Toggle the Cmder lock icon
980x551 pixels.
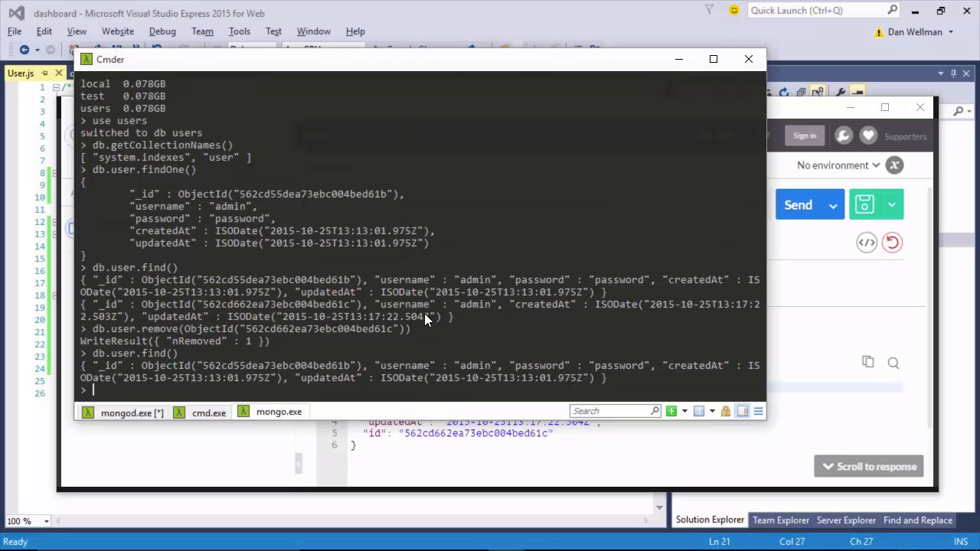(726, 412)
